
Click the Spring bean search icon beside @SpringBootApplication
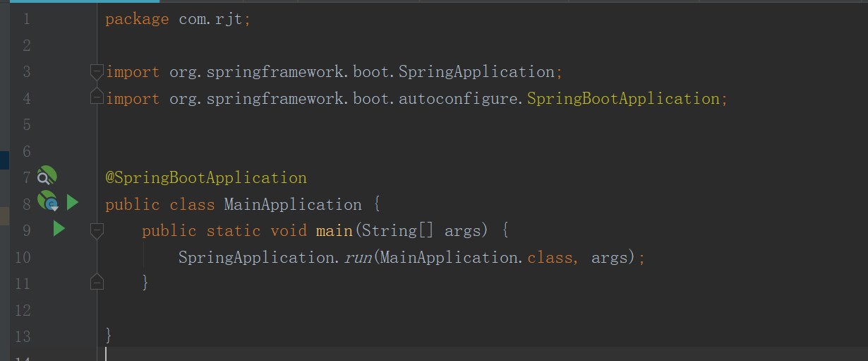pos(47,177)
